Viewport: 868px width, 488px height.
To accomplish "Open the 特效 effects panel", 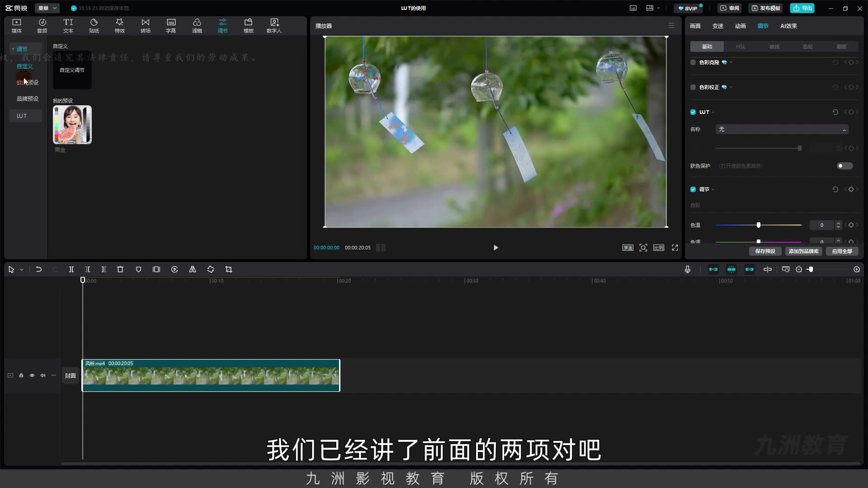I will coord(120,26).
